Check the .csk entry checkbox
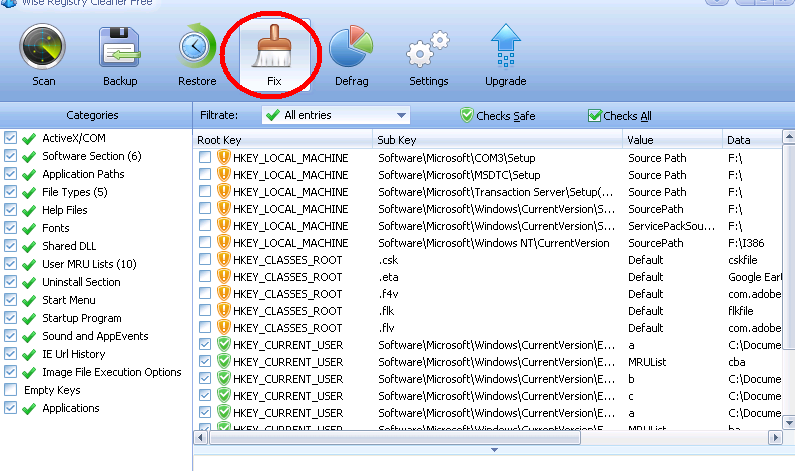 click(205, 259)
